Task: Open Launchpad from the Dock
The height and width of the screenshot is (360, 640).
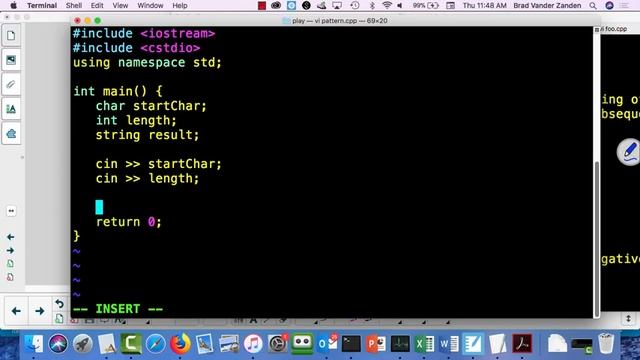Action: pos(83,344)
